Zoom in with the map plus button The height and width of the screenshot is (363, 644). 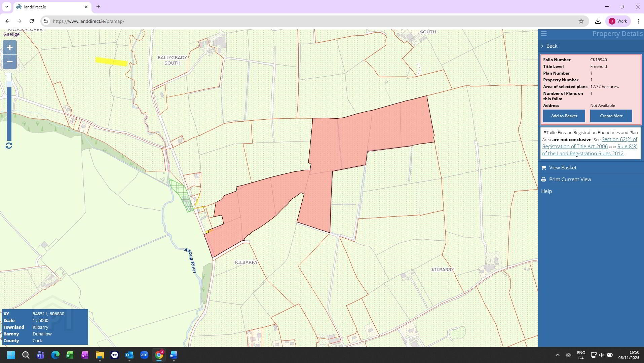[x=10, y=47]
